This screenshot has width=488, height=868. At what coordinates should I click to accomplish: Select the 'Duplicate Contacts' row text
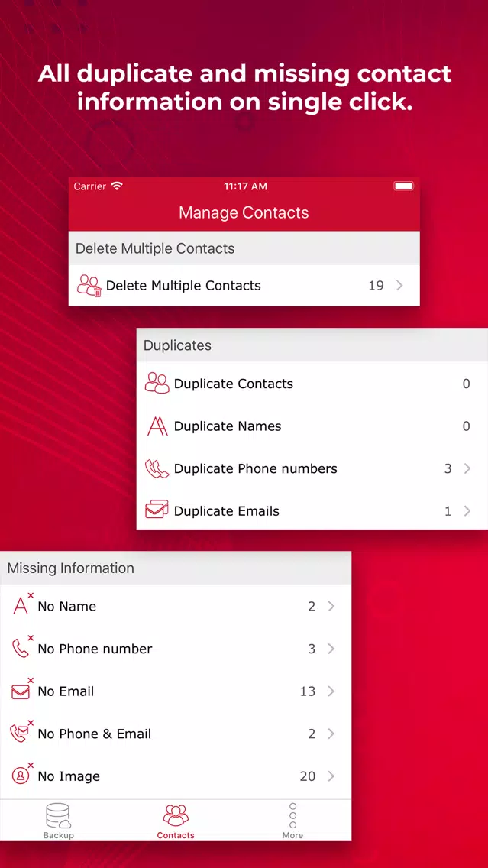point(234,384)
